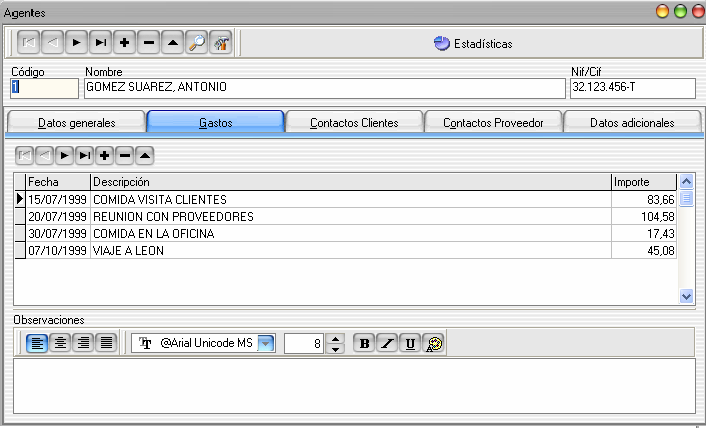Screen dimensions: 706x428
Task: Add a new agent with top plus icon
Action: pyautogui.click(x=124, y=43)
